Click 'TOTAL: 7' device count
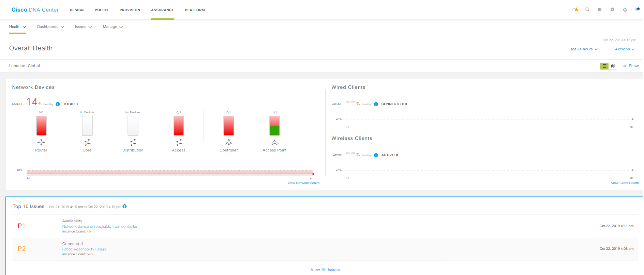 click(x=71, y=104)
